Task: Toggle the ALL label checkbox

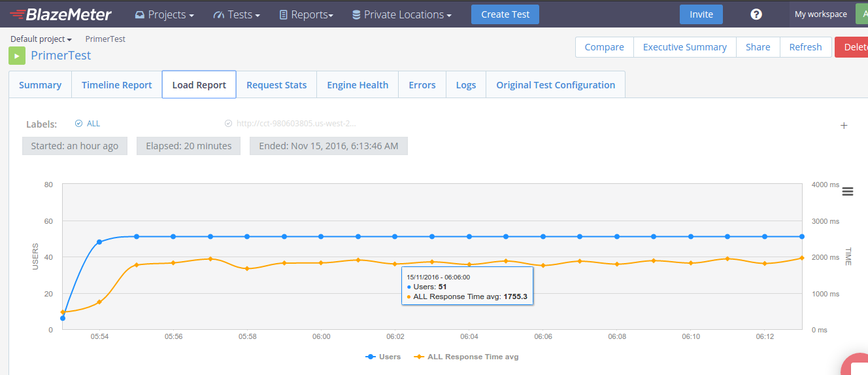Action: point(79,124)
